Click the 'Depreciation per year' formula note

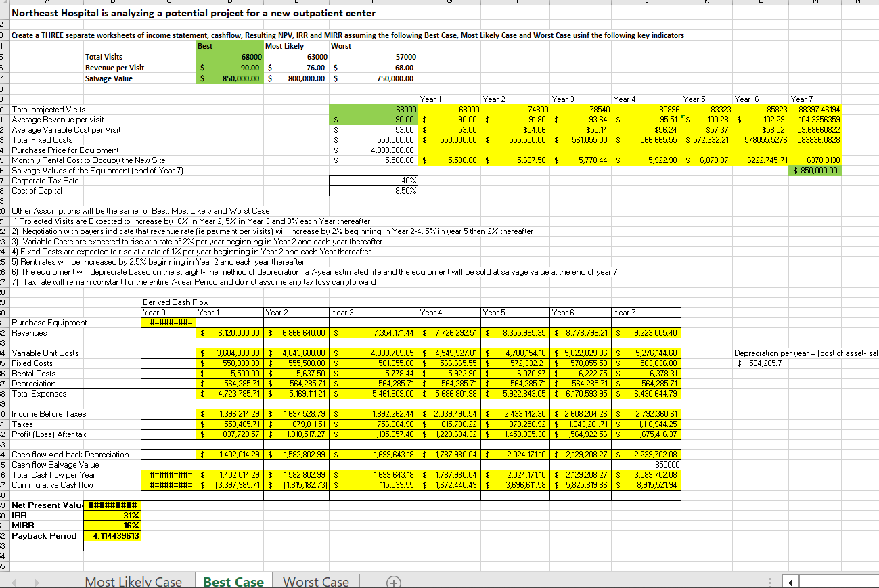(x=806, y=353)
